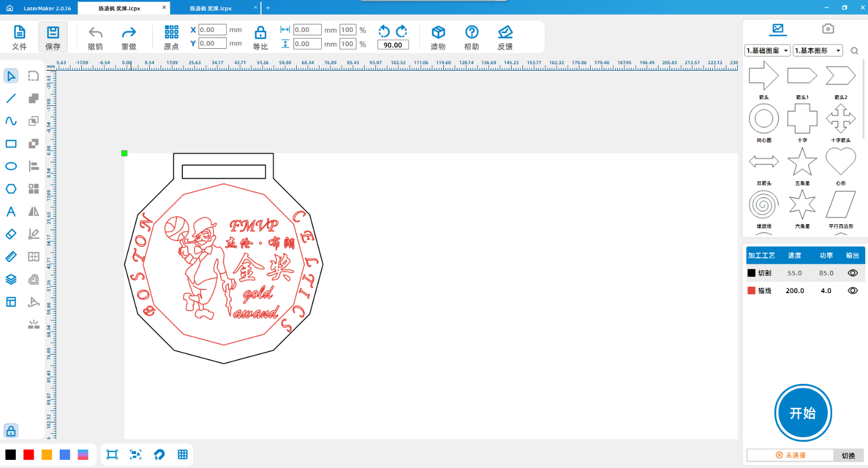The width and height of the screenshot is (868, 468).
Task: Expand the 1.基础图案 category dropdown
Action: (768, 50)
